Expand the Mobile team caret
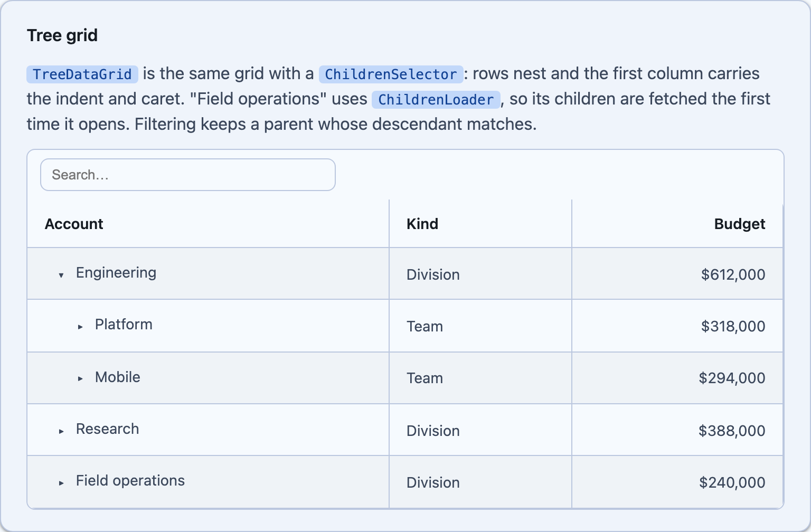Screen dimensions: 811x532 [x=80, y=378]
